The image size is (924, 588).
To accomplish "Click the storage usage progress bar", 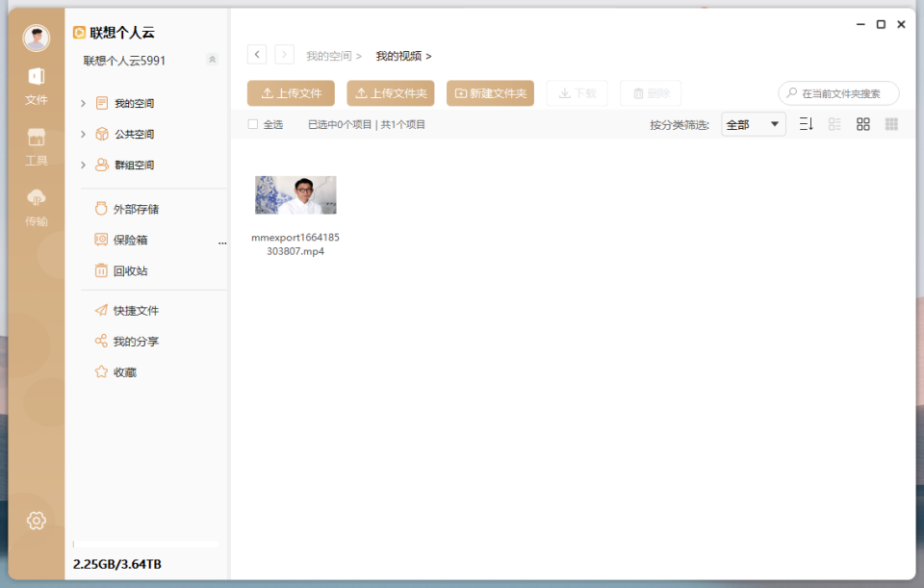I will tap(145, 545).
